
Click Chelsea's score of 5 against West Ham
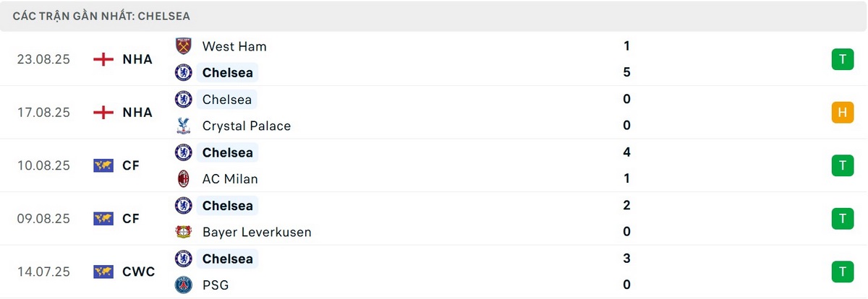[x=626, y=72]
